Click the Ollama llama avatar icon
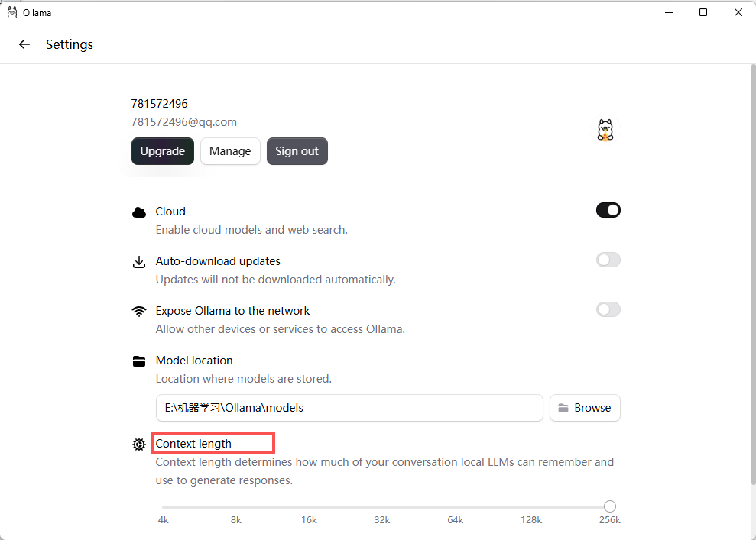756x540 pixels. point(605,130)
